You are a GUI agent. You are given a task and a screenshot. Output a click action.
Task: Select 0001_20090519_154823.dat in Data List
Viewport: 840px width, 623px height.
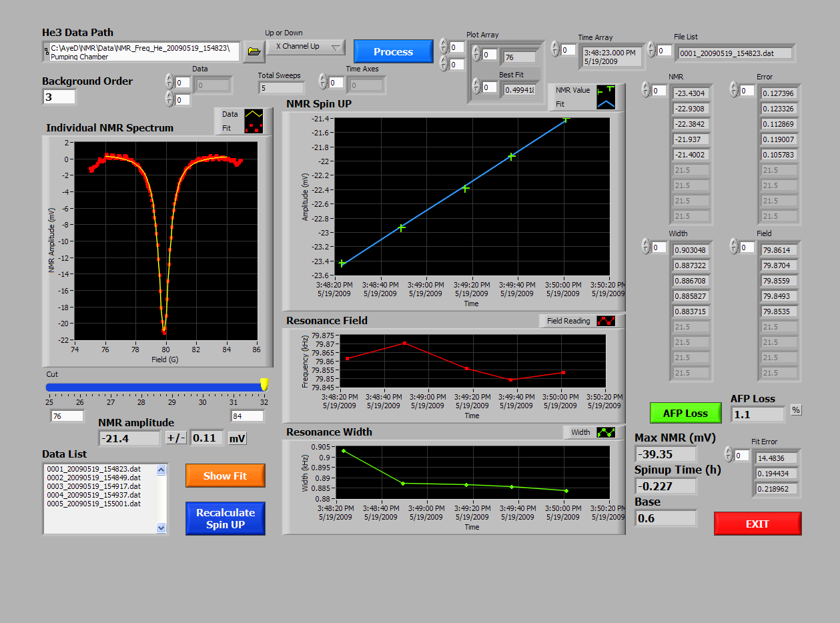93,469
